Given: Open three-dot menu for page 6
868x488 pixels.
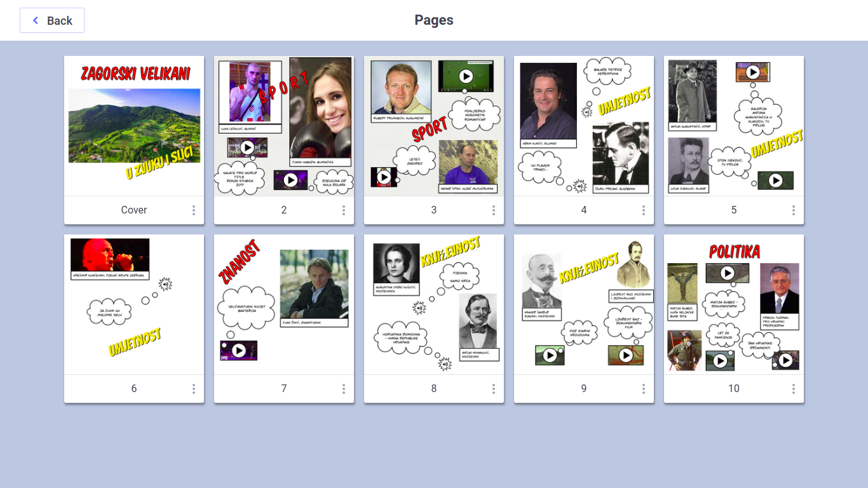Looking at the screenshot, I should [194, 389].
